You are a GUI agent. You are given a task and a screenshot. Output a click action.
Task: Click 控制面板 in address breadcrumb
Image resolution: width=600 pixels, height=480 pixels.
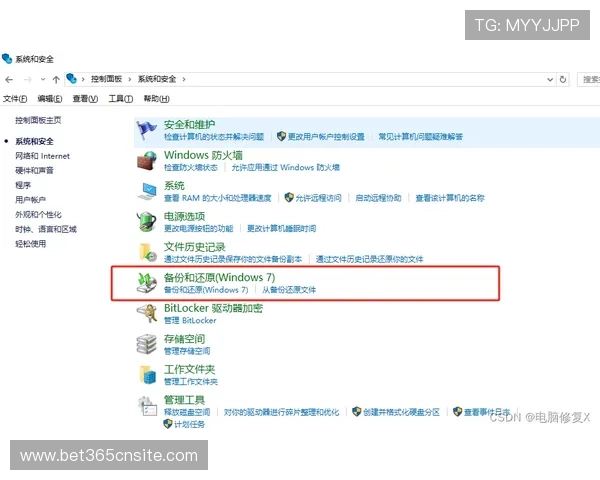tap(106, 79)
